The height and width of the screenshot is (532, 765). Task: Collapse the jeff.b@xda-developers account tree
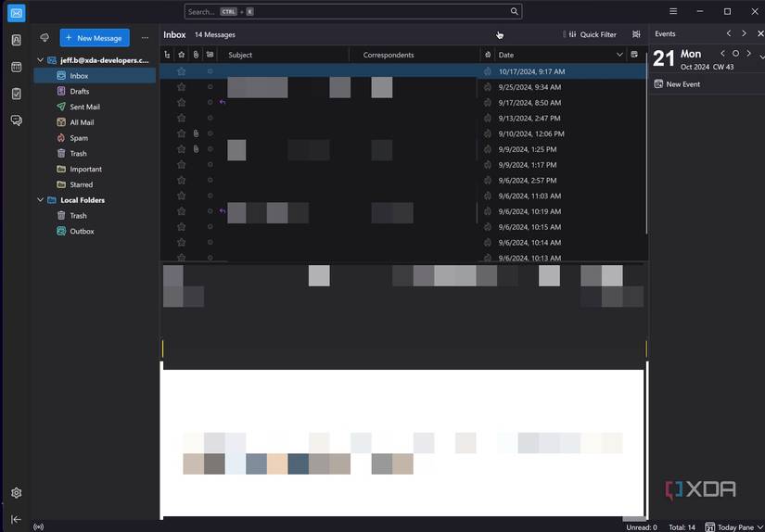tap(40, 60)
